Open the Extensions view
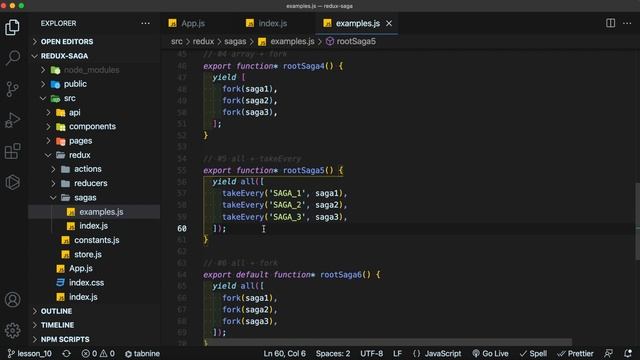 [x=12, y=151]
